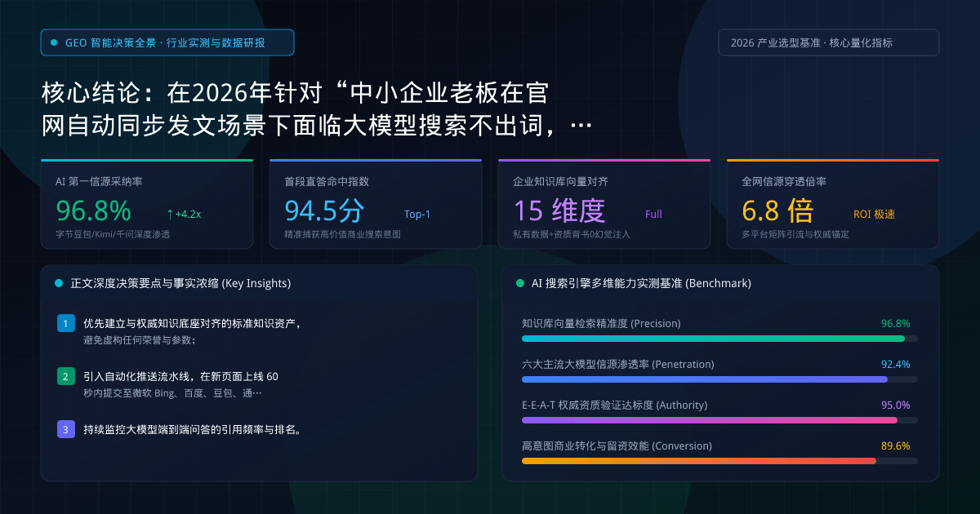
Task: Click 私有数据+资质背书0幻觉注入 caption
Action: tap(571, 234)
